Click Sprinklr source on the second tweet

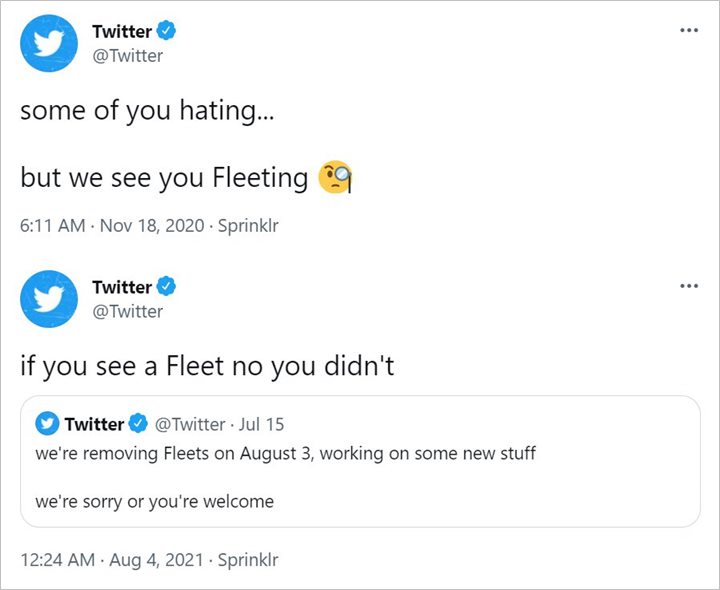[x=246, y=559]
